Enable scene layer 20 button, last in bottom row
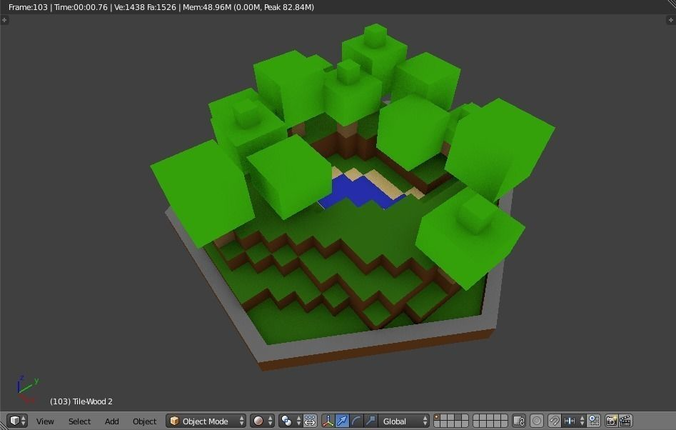676x430 pixels. point(504,424)
